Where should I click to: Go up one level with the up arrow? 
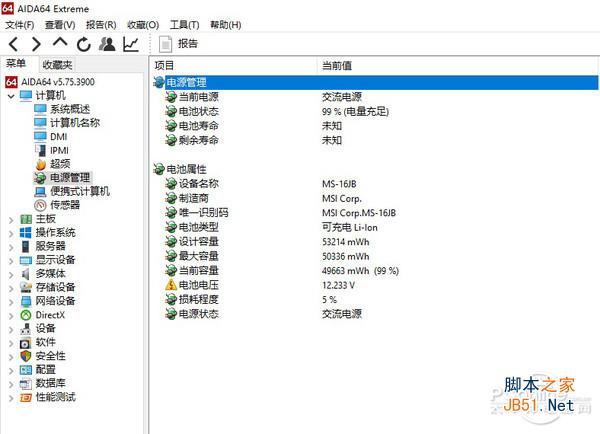(x=60, y=43)
